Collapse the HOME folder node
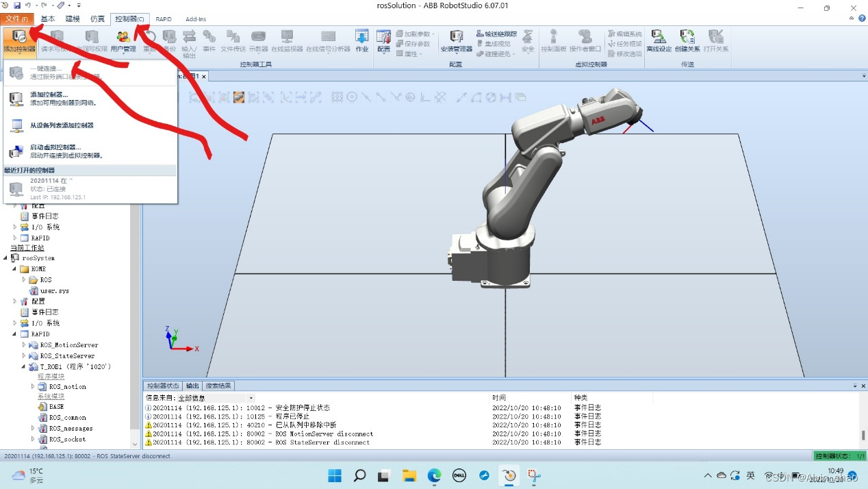The image size is (868, 489). pyautogui.click(x=15, y=269)
